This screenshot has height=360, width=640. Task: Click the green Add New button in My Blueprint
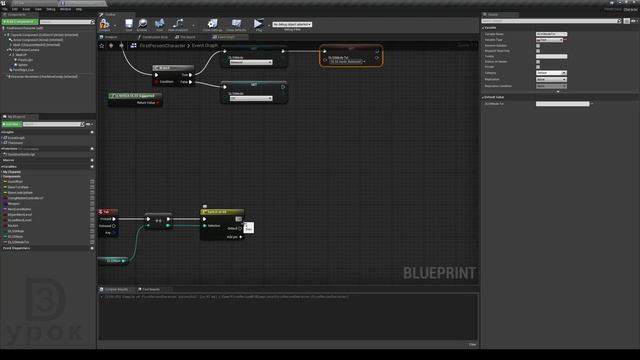(x=11, y=124)
